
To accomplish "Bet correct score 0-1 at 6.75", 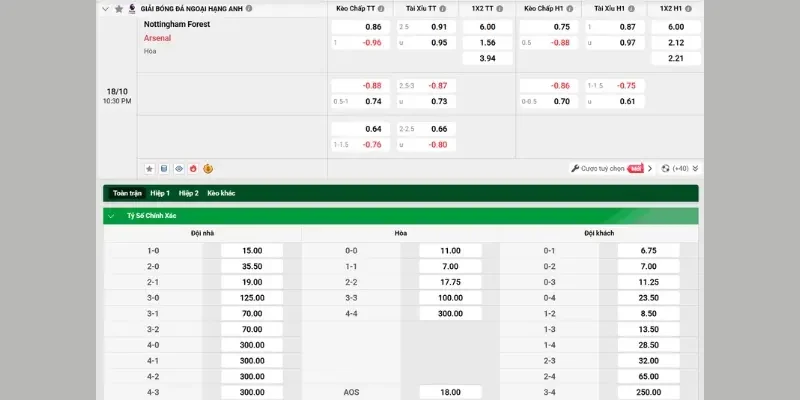I will (x=648, y=251).
